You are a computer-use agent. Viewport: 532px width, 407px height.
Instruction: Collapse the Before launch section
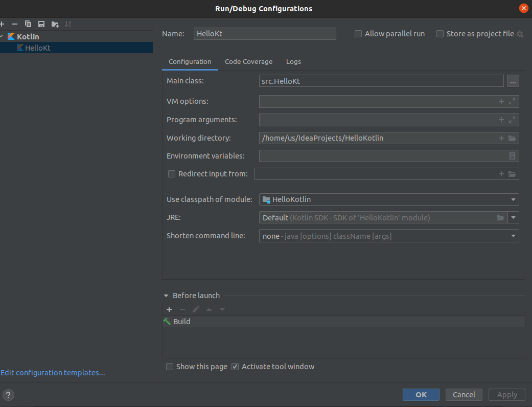pyautogui.click(x=166, y=296)
